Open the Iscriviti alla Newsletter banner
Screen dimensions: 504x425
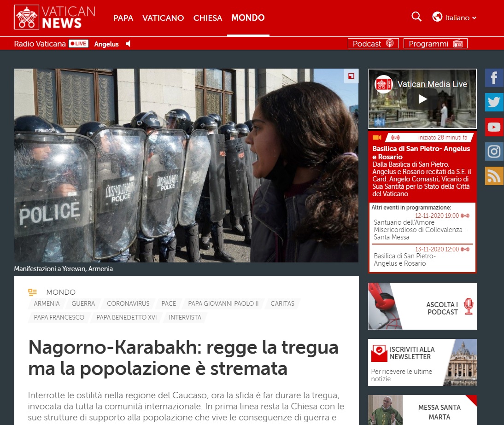422,362
